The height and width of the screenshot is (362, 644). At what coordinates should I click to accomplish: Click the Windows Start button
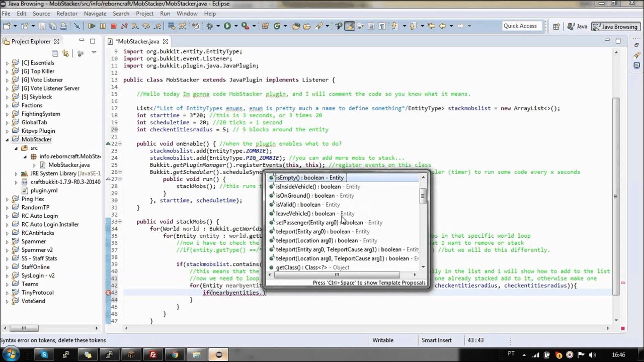[11, 354]
